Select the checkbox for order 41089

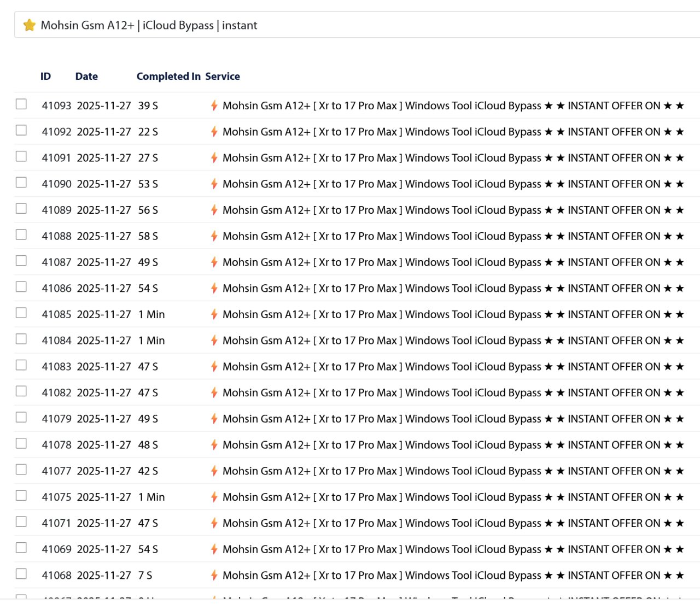click(21, 208)
